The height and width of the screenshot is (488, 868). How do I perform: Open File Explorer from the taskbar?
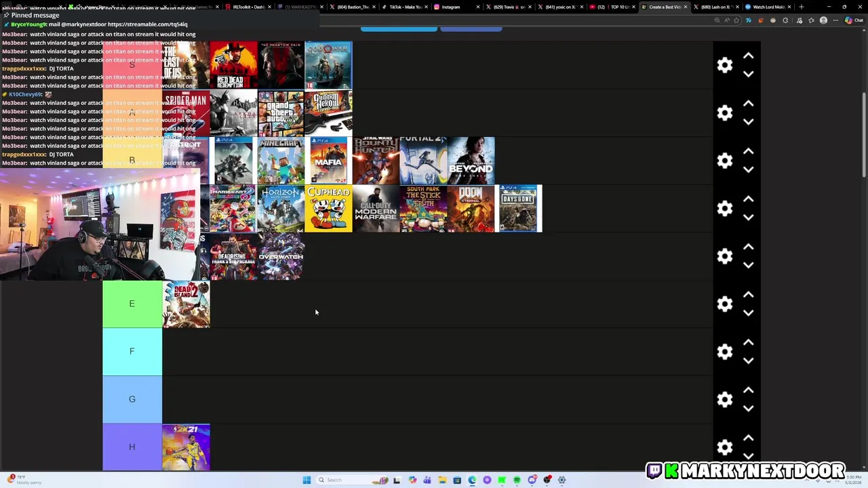click(x=442, y=480)
